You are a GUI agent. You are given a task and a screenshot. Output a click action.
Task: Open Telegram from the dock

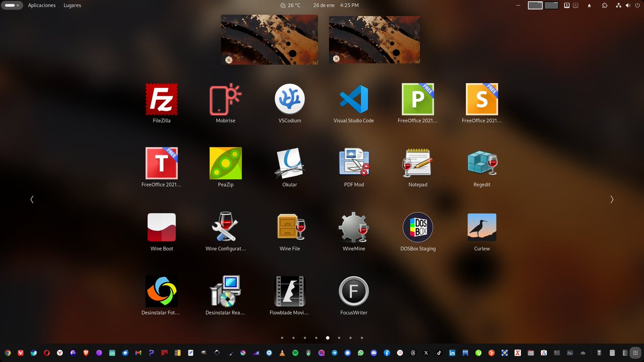click(x=334, y=353)
